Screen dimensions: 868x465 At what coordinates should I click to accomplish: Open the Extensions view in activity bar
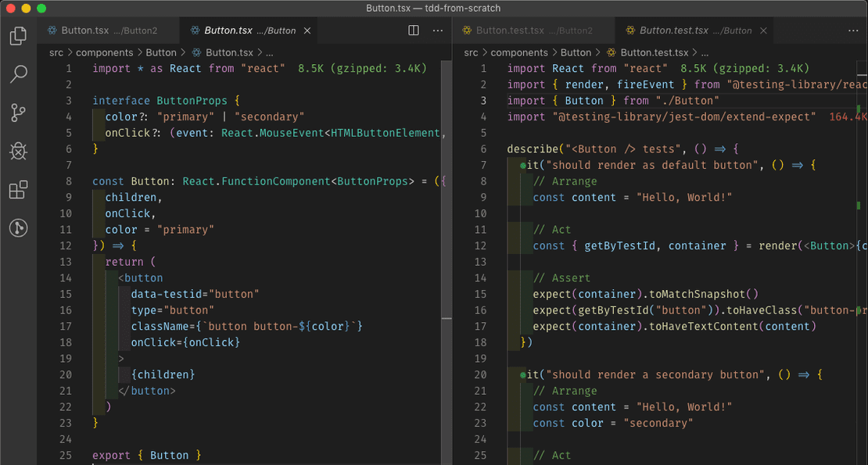(x=18, y=190)
